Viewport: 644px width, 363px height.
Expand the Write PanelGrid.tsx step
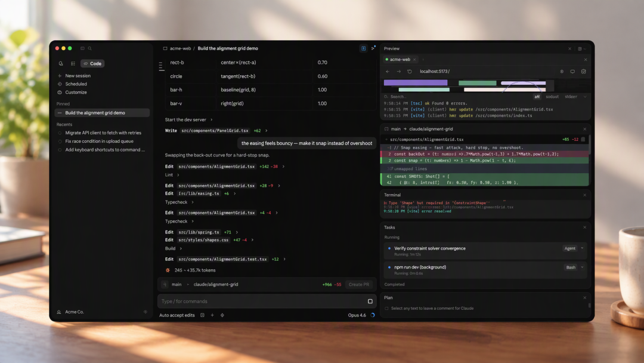pos(216,131)
